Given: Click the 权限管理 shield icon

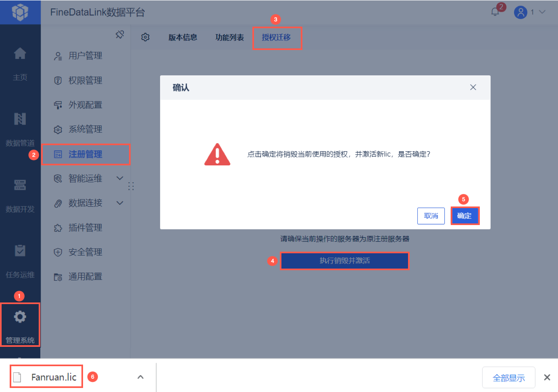Looking at the screenshot, I should pyautogui.click(x=58, y=81).
